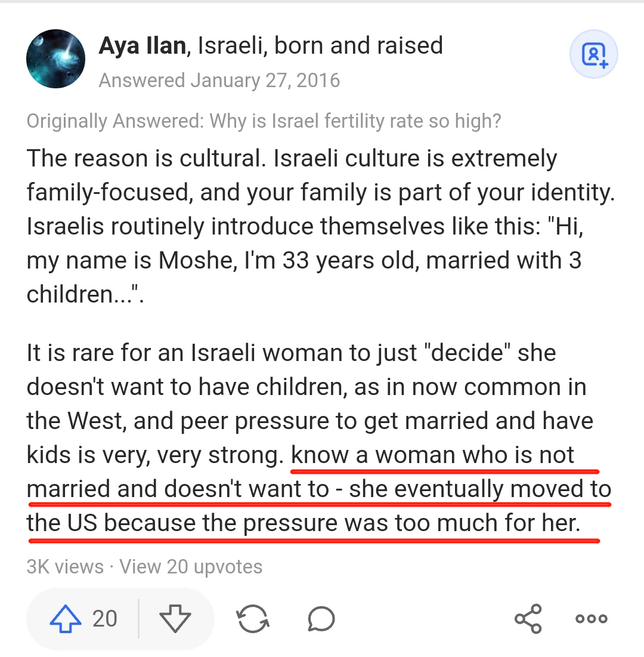Screen dimensions: 644x657
Task: Open the "View 20 upvotes" link
Action: [191, 566]
